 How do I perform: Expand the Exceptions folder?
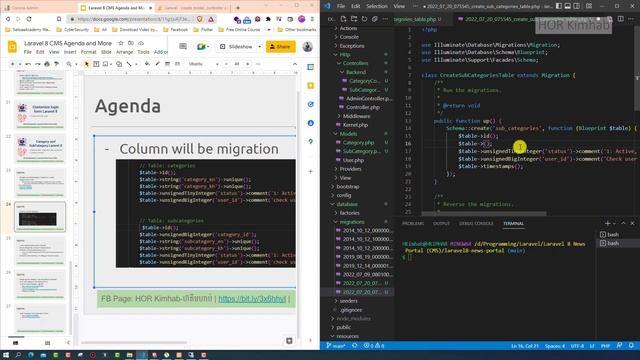click(352, 46)
